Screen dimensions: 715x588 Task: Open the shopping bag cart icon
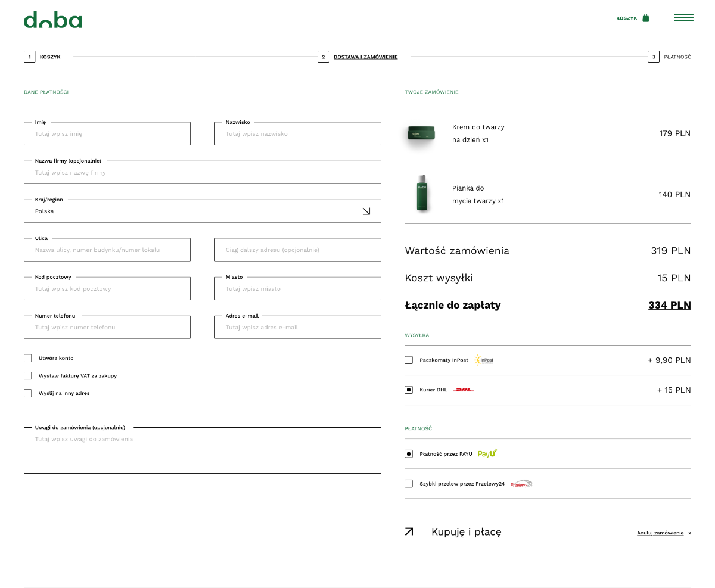[646, 18]
